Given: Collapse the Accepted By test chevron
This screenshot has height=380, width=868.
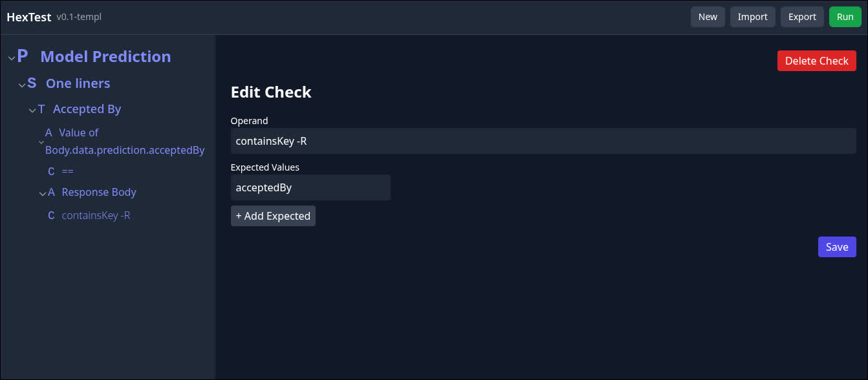Looking at the screenshot, I should point(32,111).
